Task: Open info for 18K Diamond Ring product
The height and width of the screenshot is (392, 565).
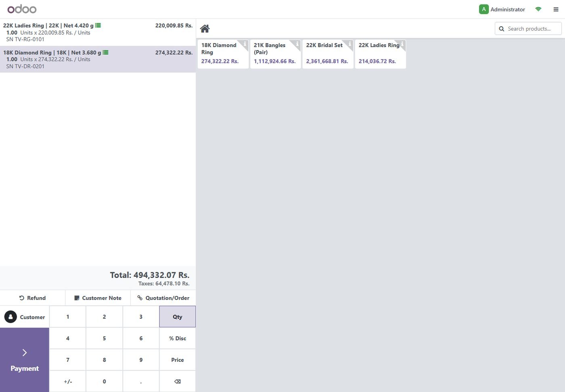Action: (x=245, y=44)
